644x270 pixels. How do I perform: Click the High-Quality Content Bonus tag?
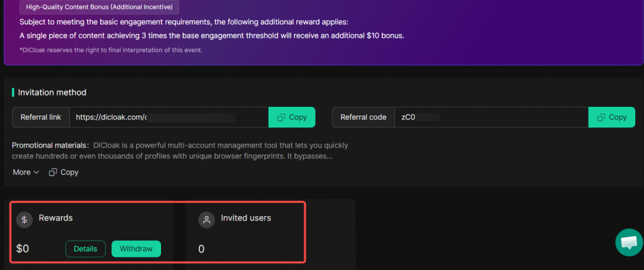tap(99, 7)
